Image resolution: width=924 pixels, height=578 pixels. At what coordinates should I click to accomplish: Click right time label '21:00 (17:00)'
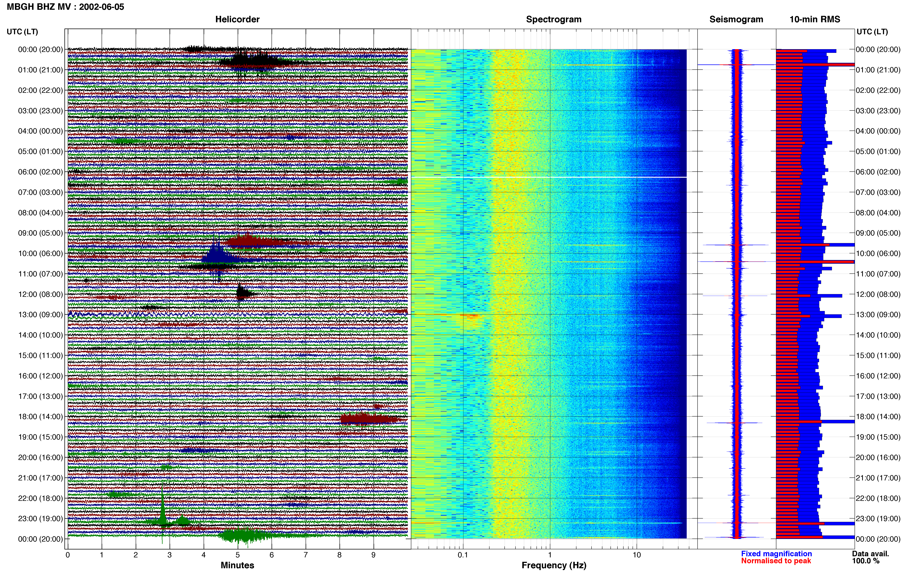[x=878, y=478]
